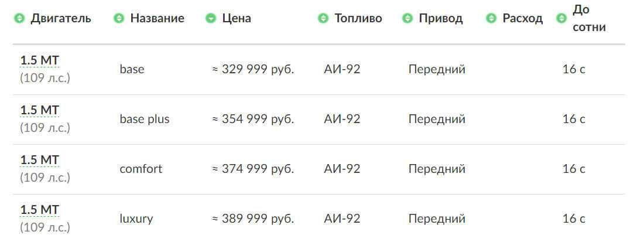Click the sort icon next to Название
This screenshot has width=644, height=252.
pyautogui.click(x=119, y=19)
